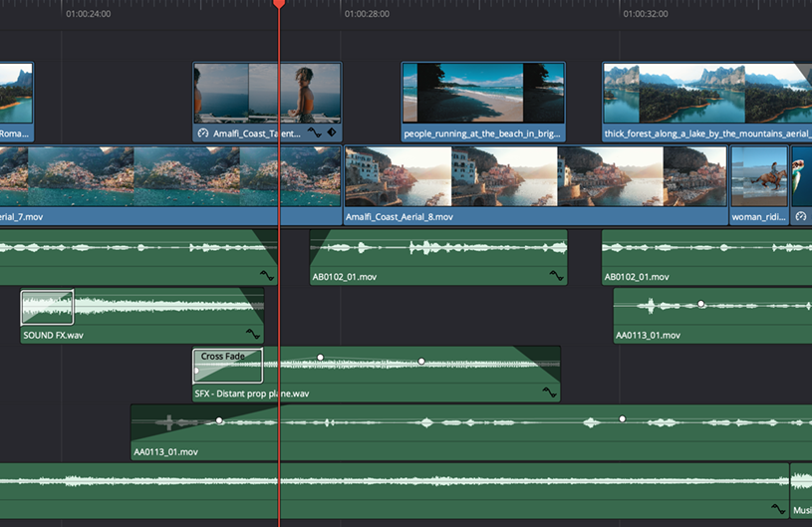Click the middle AB0102_01.mov clip name
This screenshot has width=812, height=527.
click(345, 277)
